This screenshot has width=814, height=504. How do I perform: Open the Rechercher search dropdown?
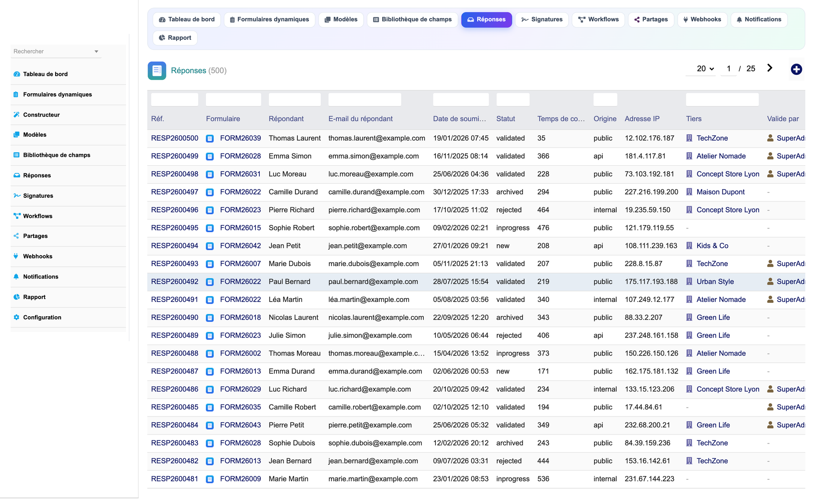[x=56, y=51]
